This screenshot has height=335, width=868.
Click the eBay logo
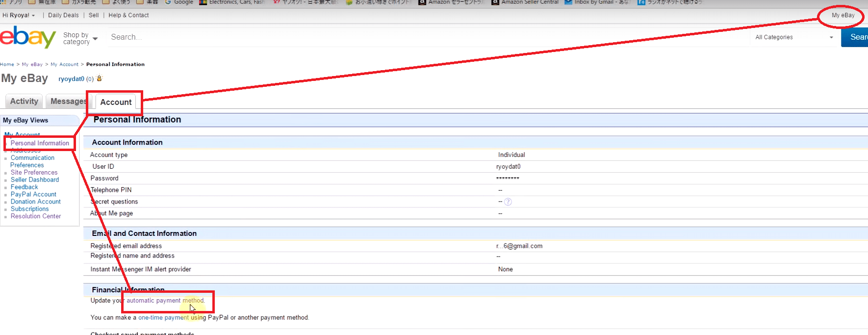(28, 37)
